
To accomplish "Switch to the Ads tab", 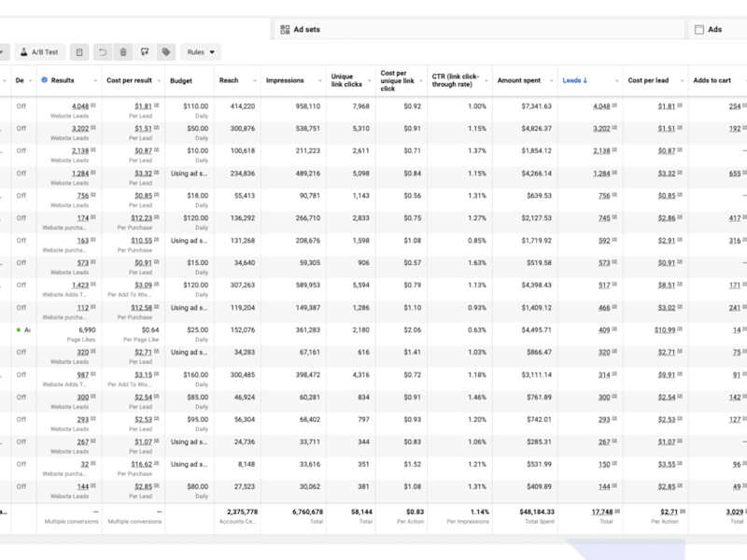I will coord(718,30).
